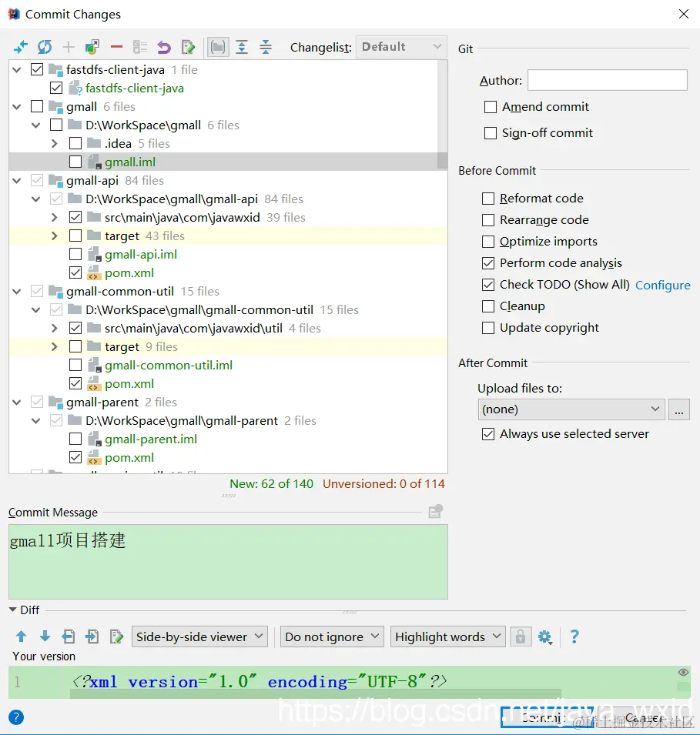Enable the Sign-off commit checkbox
700x735 pixels.
[x=491, y=133]
